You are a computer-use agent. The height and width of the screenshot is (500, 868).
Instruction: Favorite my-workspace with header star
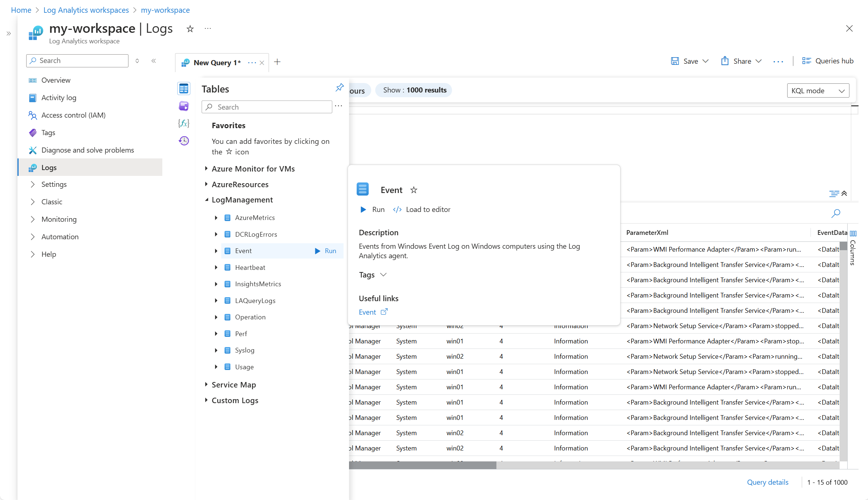tap(190, 29)
